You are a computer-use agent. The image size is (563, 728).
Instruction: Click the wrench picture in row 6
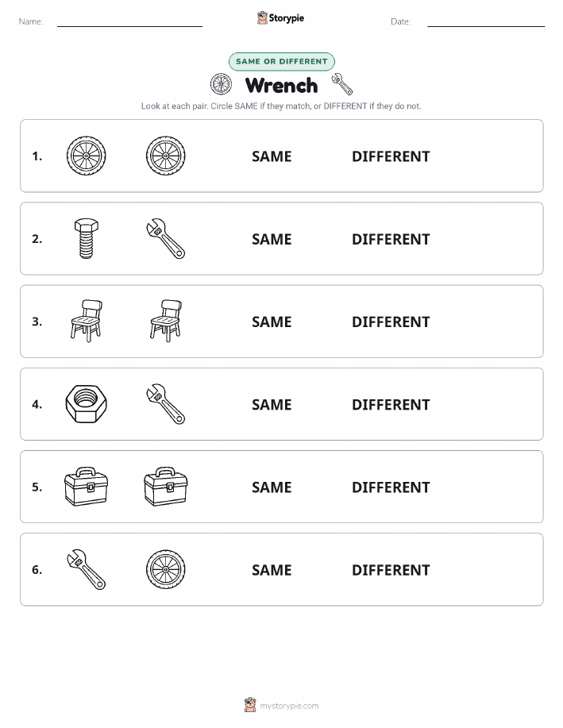point(86,569)
